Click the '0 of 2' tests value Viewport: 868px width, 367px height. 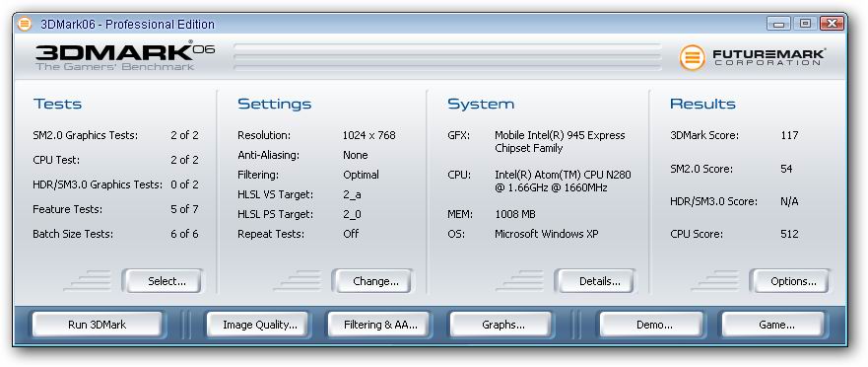point(184,184)
